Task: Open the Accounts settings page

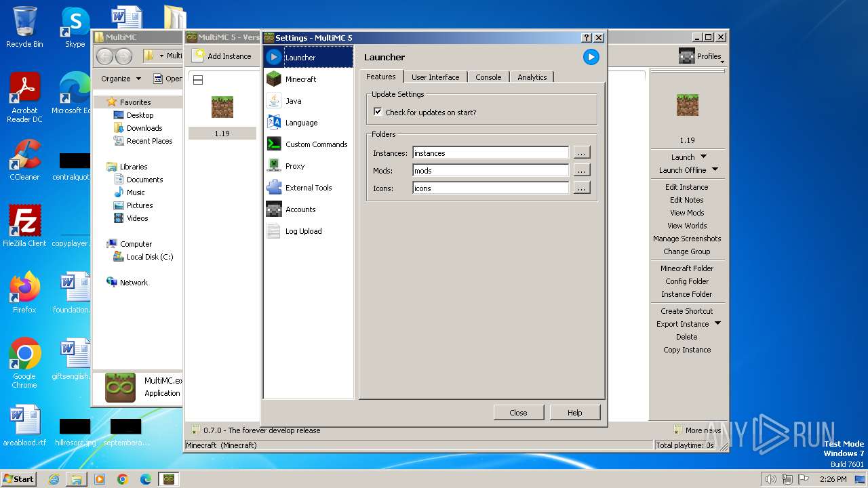Action: 309,209
